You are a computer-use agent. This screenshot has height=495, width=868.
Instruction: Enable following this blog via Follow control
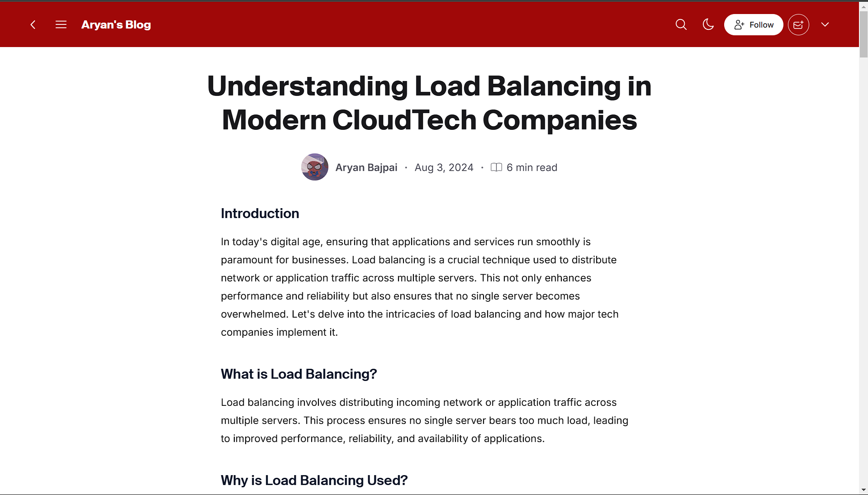point(753,24)
